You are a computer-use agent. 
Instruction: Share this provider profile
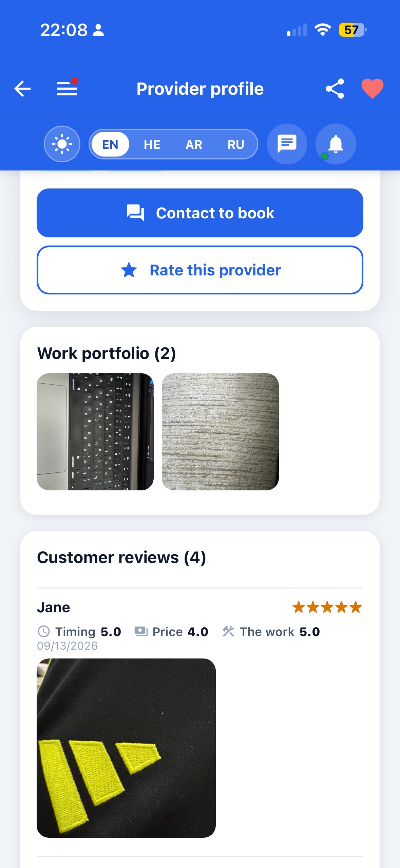pos(335,89)
